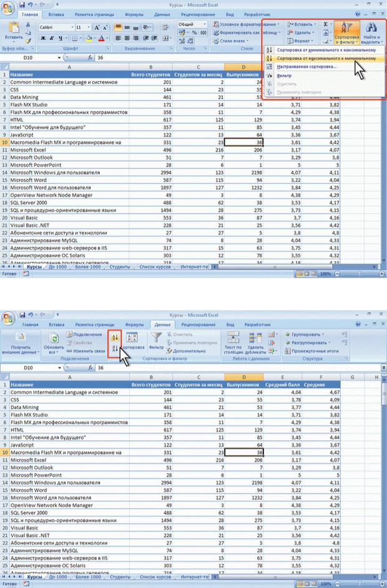
Task: Click the Decrease font size icon, upper window
Action: 105,27
